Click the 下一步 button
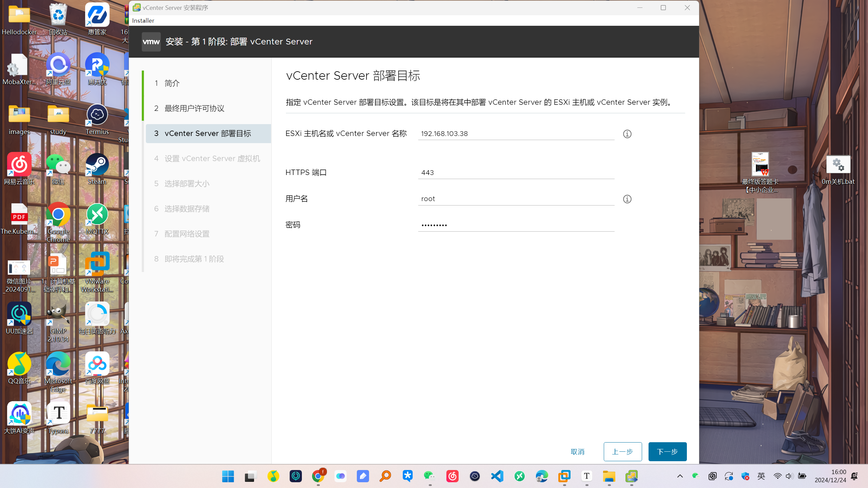The image size is (868, 488). click(667, 452)
